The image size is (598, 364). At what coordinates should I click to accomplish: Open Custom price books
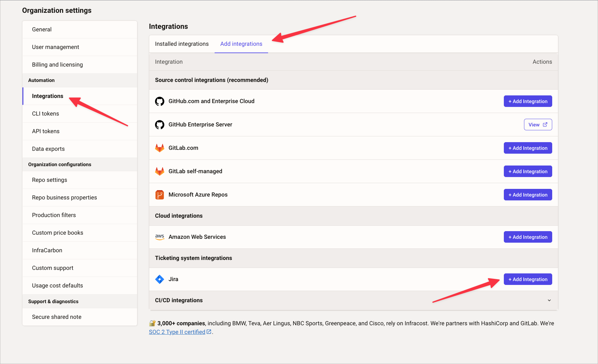pos(80,233)
